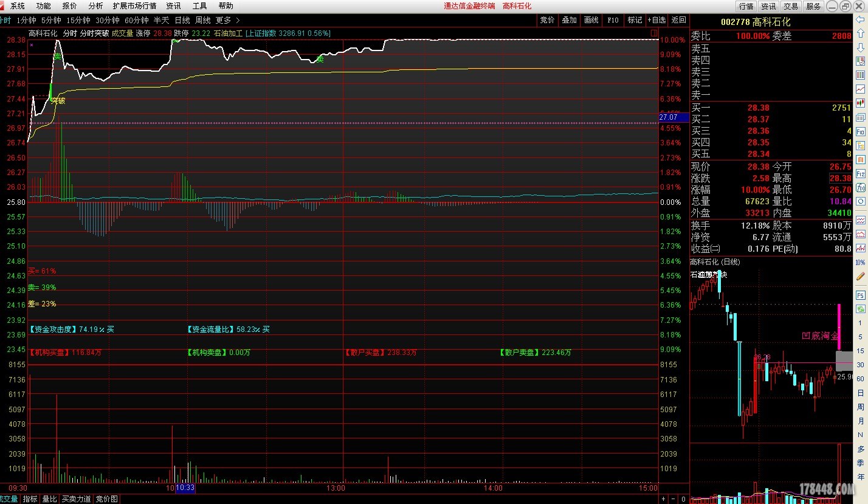Viewport: 868px width, 504px height.
Task: Switch to the 量比 bottom tab
Action: pos(49,499)
